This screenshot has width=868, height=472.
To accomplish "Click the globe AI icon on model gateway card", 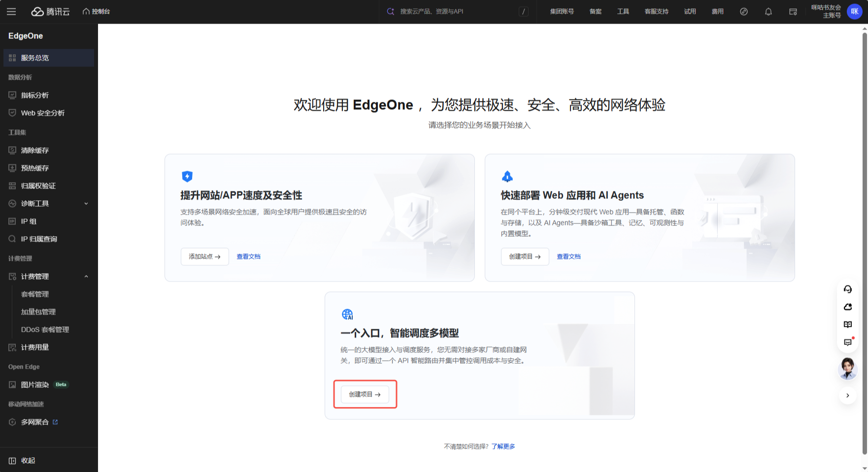I will pyautogui.click(x=347, y=314).
